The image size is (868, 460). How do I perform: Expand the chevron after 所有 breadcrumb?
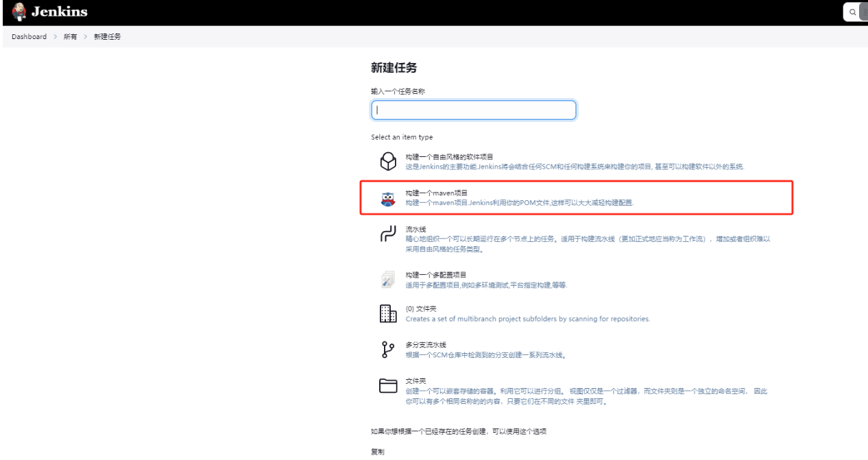[x=85, y=36]
